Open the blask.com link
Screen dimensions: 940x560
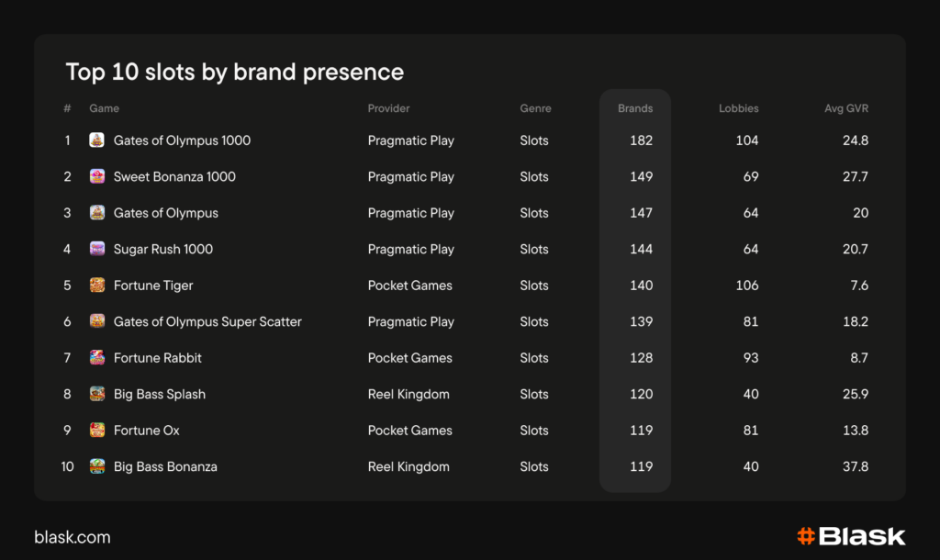[x=73, y=538]
